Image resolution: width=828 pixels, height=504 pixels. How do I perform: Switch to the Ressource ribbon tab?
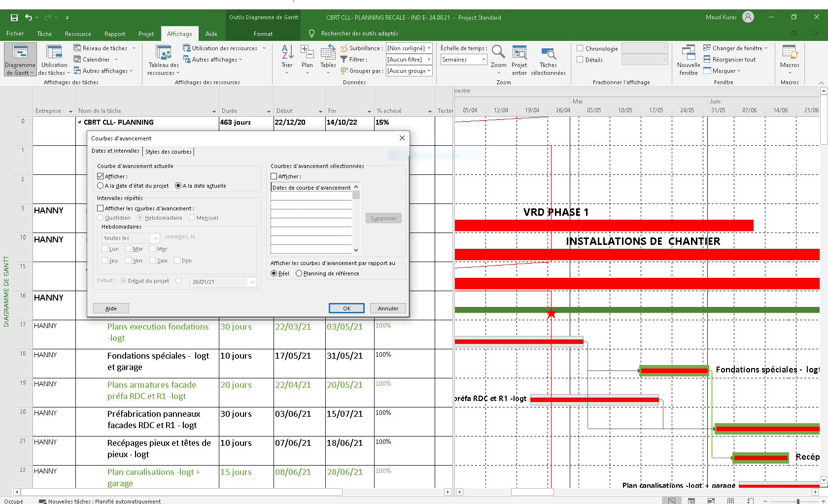point(78,34)
